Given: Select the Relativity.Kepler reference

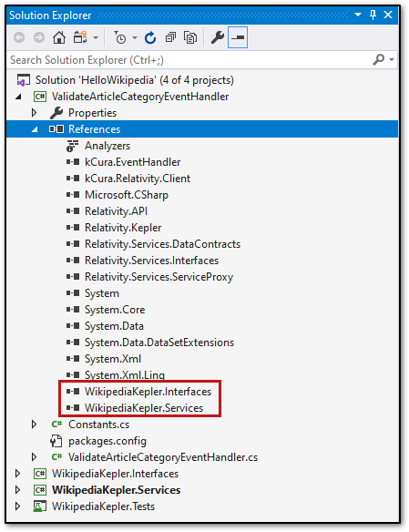Looking at the screenshot, I should point(123,228).
